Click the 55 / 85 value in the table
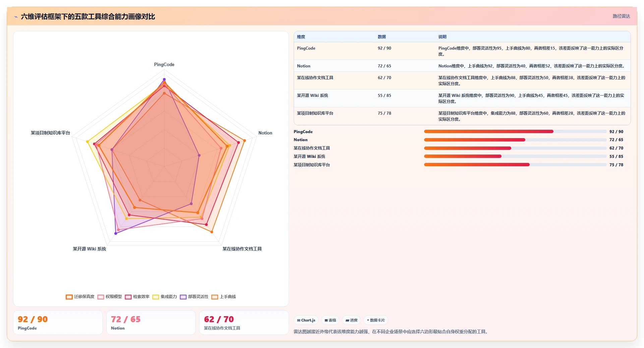 385,96
